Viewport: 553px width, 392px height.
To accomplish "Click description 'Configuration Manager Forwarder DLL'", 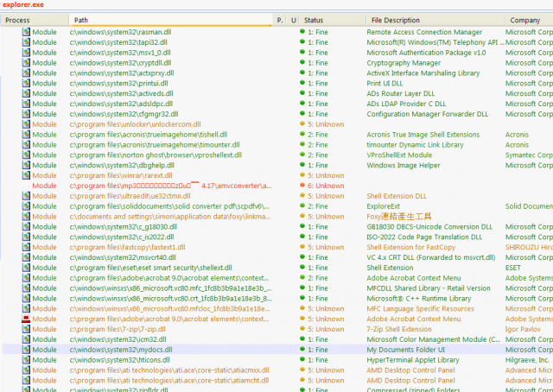I will [428, 114].
